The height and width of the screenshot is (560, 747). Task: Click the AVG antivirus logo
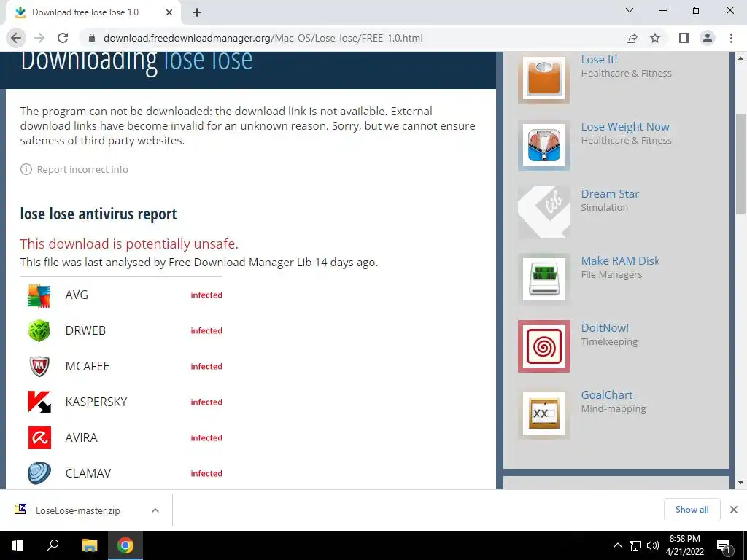click(x=39, y=295)
